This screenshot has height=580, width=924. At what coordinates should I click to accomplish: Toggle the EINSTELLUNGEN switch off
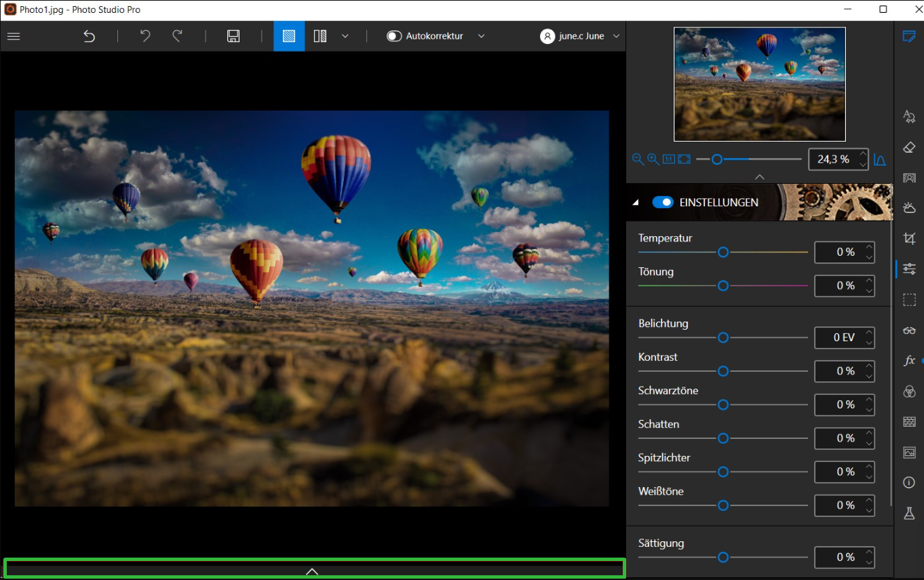(663, 202)
